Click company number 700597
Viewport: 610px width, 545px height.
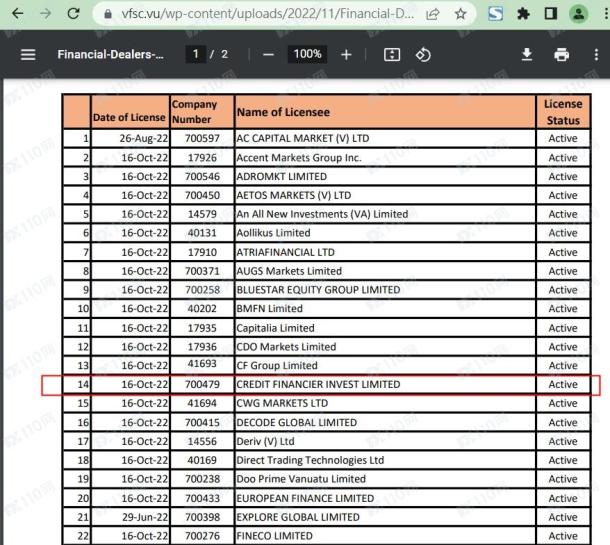[x=202, y=138]
